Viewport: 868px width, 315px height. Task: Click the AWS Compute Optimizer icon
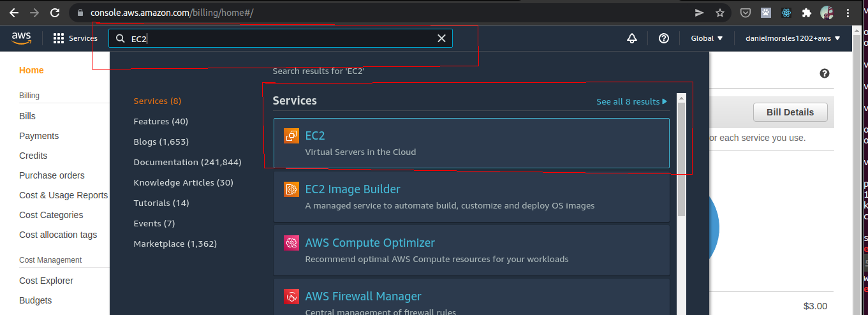[291, 243]
